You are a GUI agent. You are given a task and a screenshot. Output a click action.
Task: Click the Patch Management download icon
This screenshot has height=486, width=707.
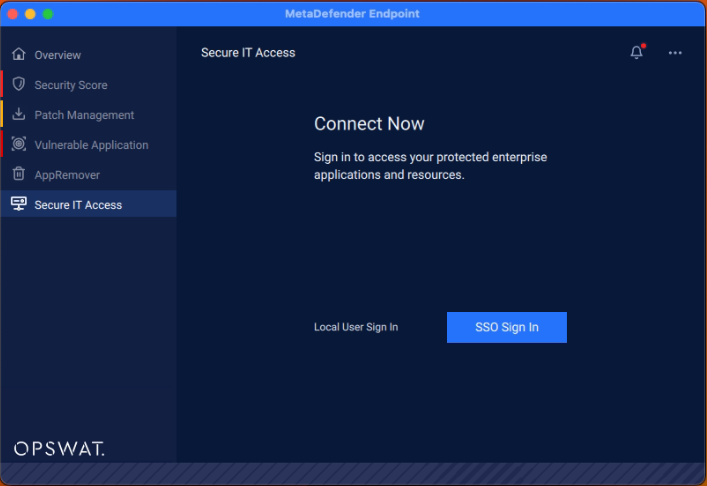18,114
